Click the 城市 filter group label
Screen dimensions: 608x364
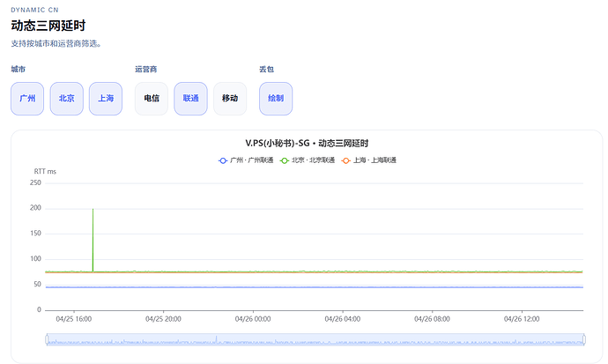tap(19, 70)
